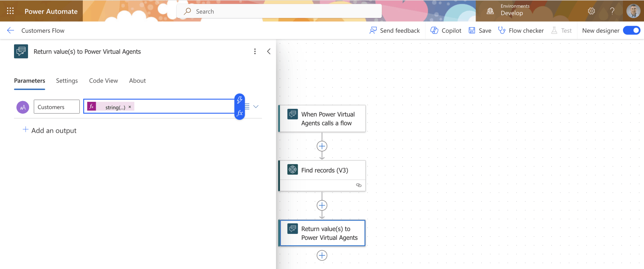Click the text type icon for Customers output
Screen dimensions: 644x269
click(23, 107)
